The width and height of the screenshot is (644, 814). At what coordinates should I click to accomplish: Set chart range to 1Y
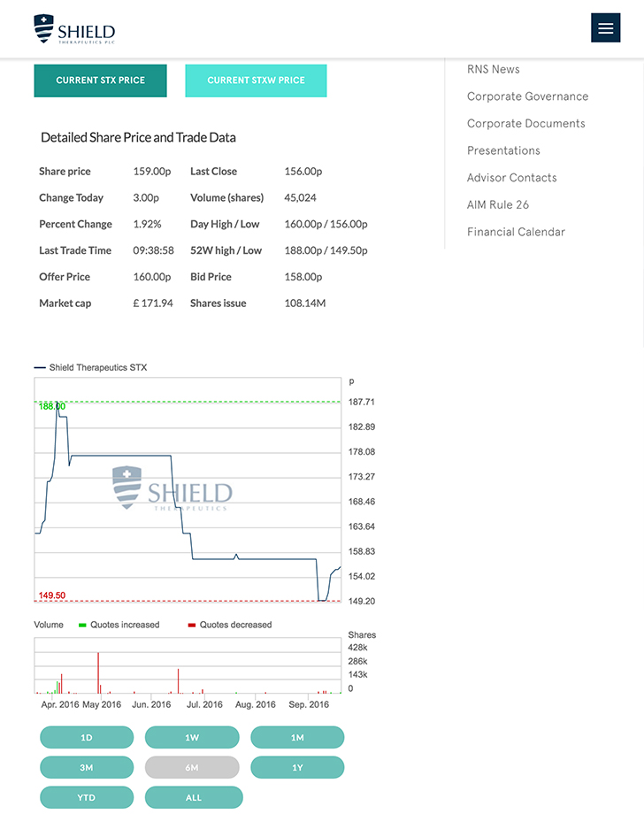click(297, 767)
